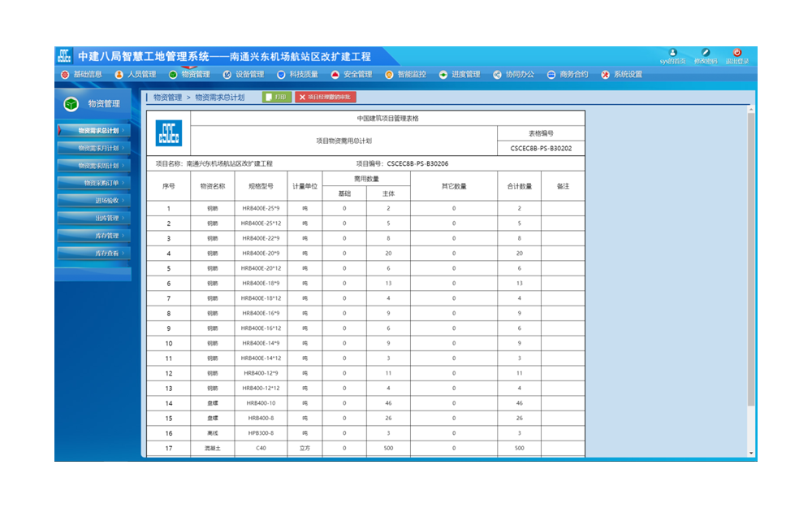Open sys的首页 user icon at top right
This screenshot has width=812, height=508.
pos(672,53)
